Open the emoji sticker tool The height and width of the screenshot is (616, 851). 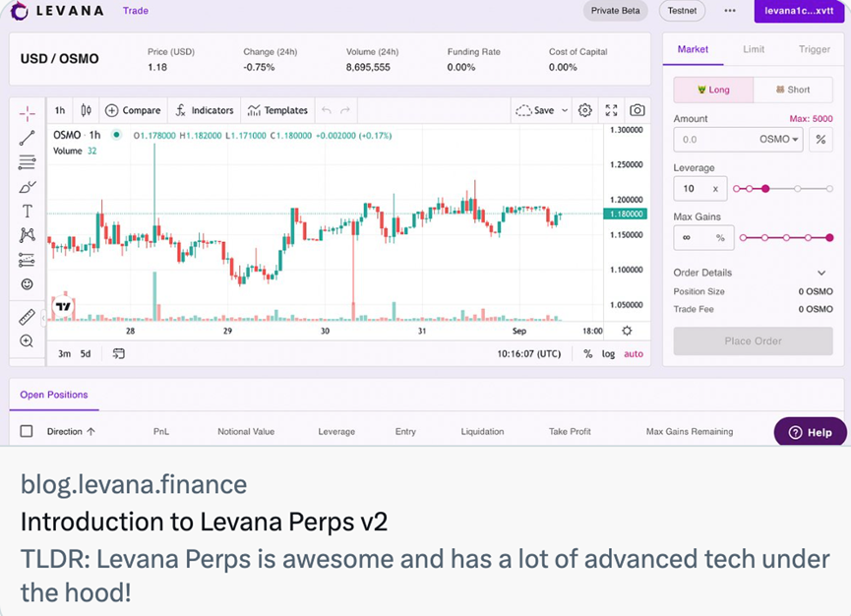click(27, 284)
